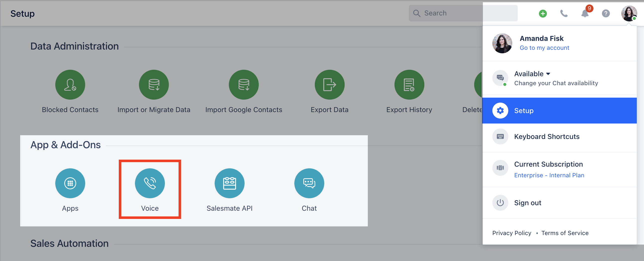Open the Chat add-on icon
The width and height of the screenshot is (644, 261).
(309, 183)
